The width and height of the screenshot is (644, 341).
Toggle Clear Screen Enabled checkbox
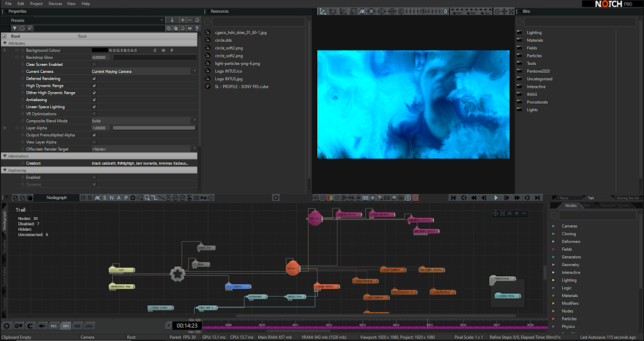click(x=94, y=64)
